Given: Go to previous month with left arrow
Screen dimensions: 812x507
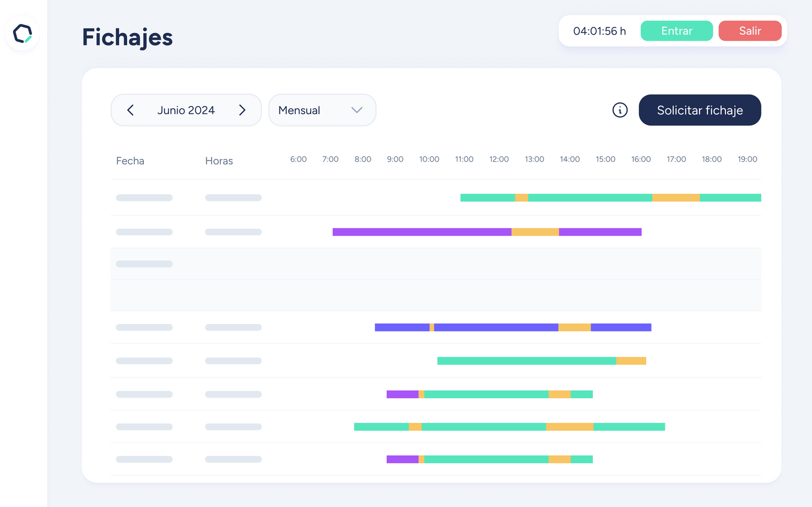Looking at the screenshot, I should pyautogui.click(x=130, y=110).
